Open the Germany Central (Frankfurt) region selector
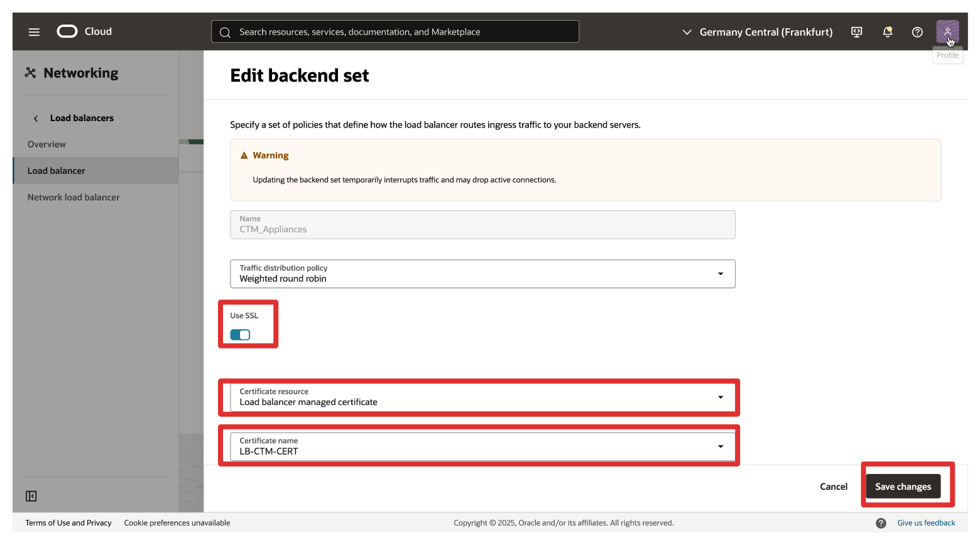The width and height of the screenshot is (980, 545). [x=757, y=32]
